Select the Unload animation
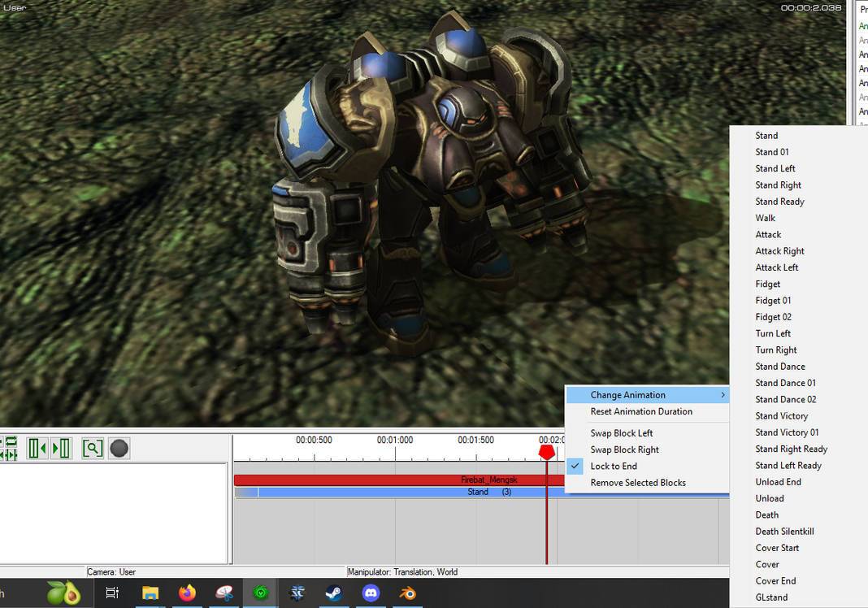Viewport: 868px width, 608px height. click(x=770, y=498)
